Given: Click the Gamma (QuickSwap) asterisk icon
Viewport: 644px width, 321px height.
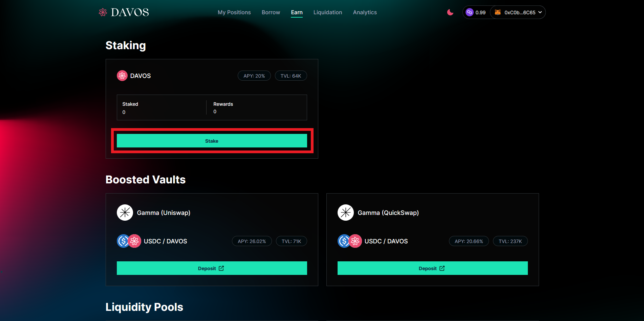Looking at the screenshot, I should pyautogui.click(x=346, y=213).
